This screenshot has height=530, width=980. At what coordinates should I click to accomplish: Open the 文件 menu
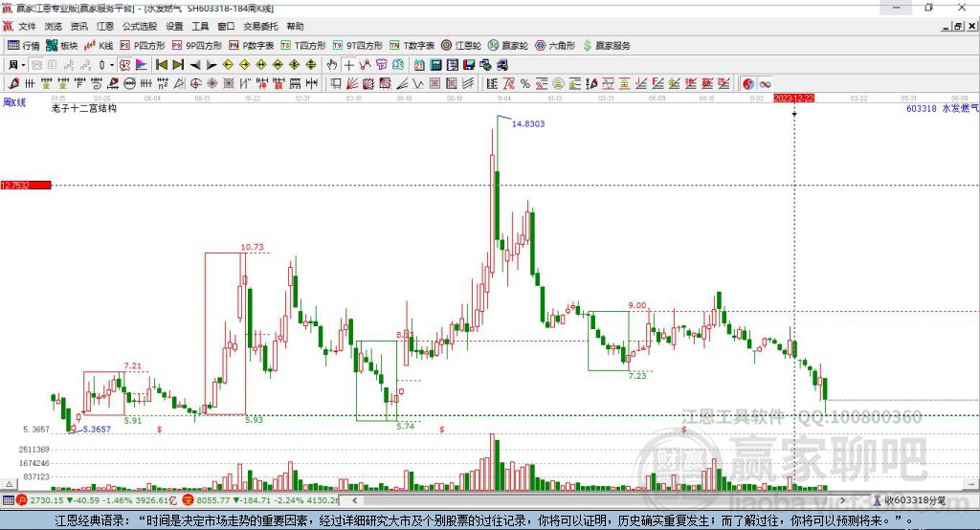[x=27, y=26]
